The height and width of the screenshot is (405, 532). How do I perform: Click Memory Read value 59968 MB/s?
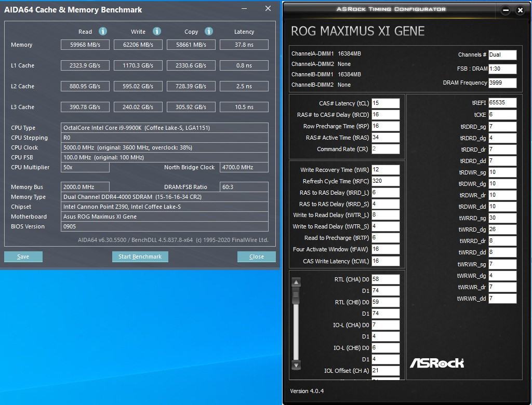pyautogui.click(x=85, y=45)
